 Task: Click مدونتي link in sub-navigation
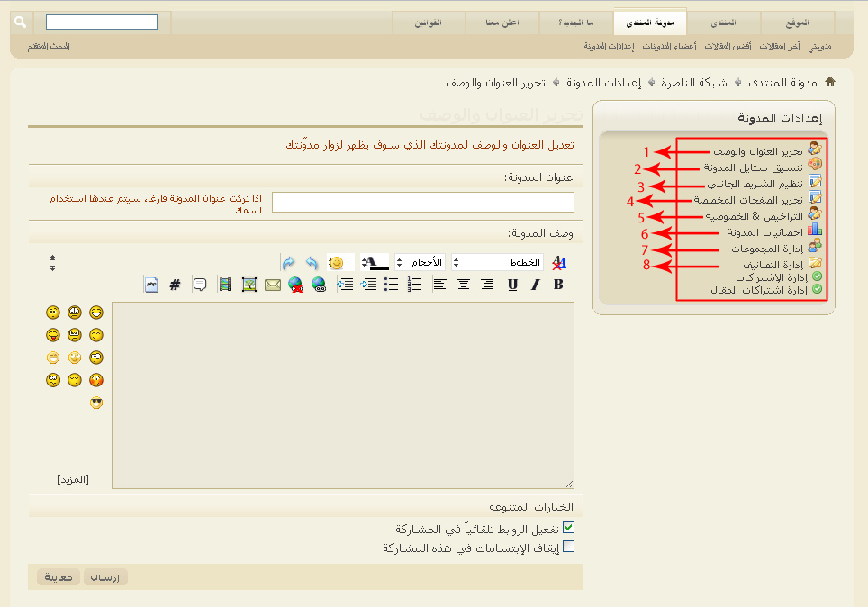819,46
